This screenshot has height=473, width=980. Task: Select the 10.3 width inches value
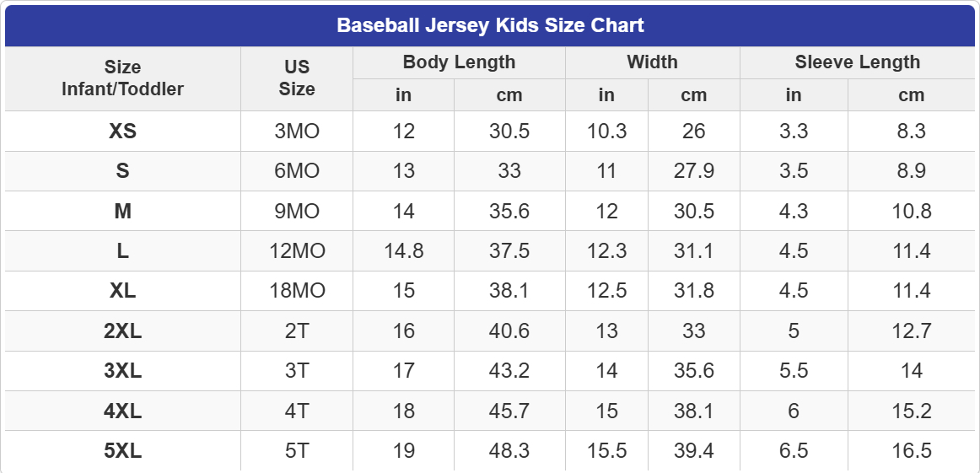pos(606,132)
